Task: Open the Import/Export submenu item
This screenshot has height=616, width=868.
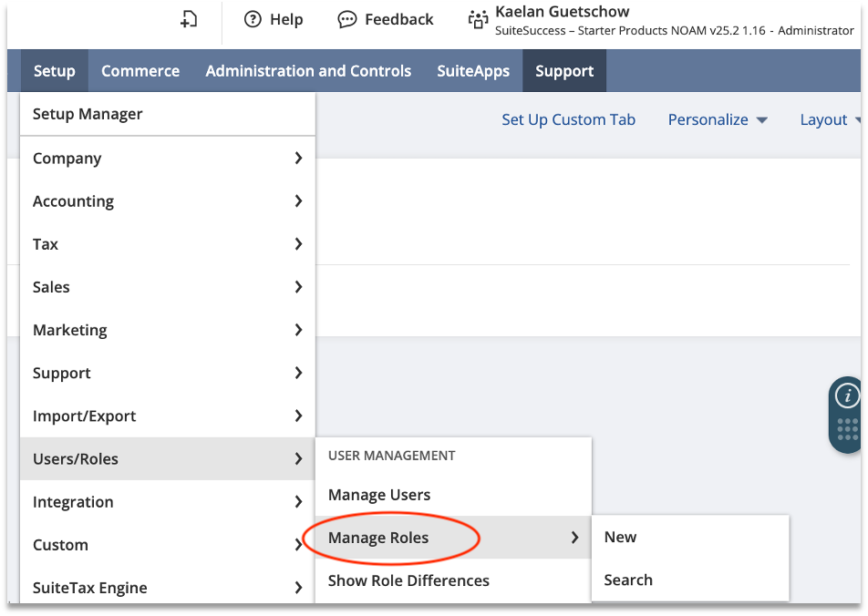Action: (168, 416)
